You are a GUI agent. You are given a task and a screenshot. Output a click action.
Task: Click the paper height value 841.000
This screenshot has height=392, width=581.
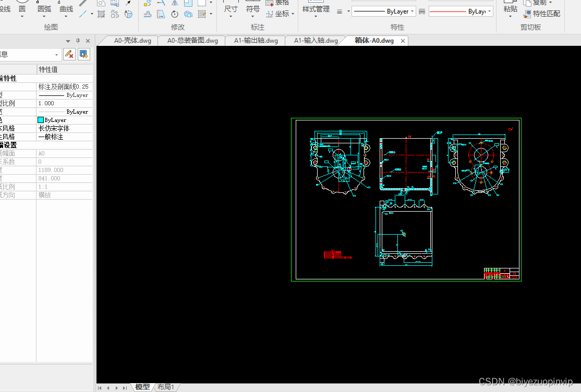[65, 178]
